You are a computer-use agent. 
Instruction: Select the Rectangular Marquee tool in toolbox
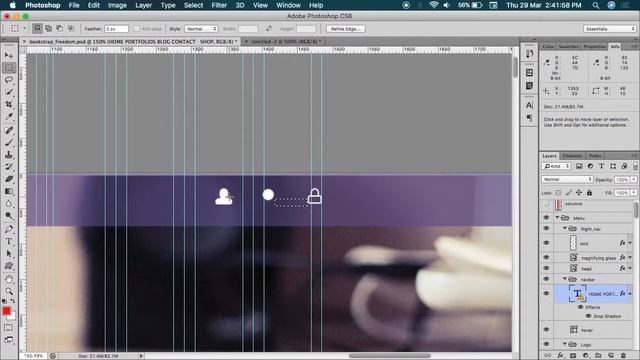[9, 68]
